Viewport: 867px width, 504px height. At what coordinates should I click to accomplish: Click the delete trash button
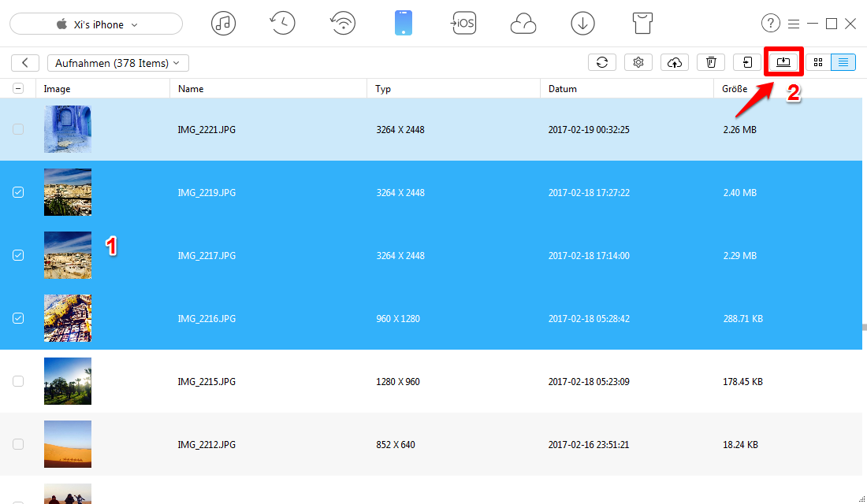point(711,62)
